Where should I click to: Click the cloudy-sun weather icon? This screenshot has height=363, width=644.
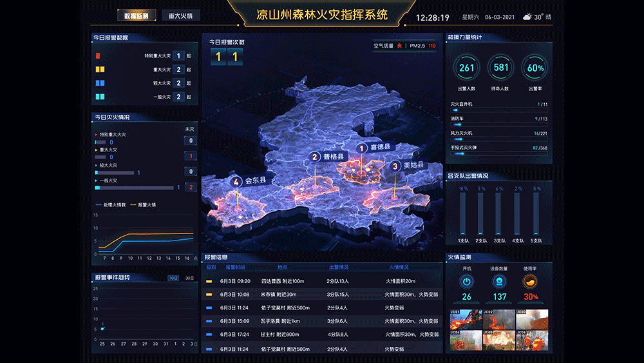(527, 17)
